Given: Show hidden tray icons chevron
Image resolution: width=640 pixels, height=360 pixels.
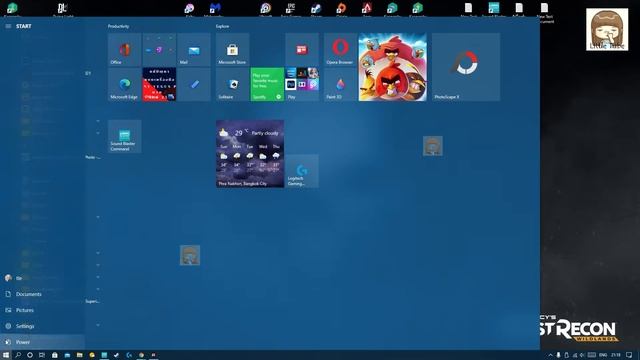Looking at the screenshot, I should (550, 355).
